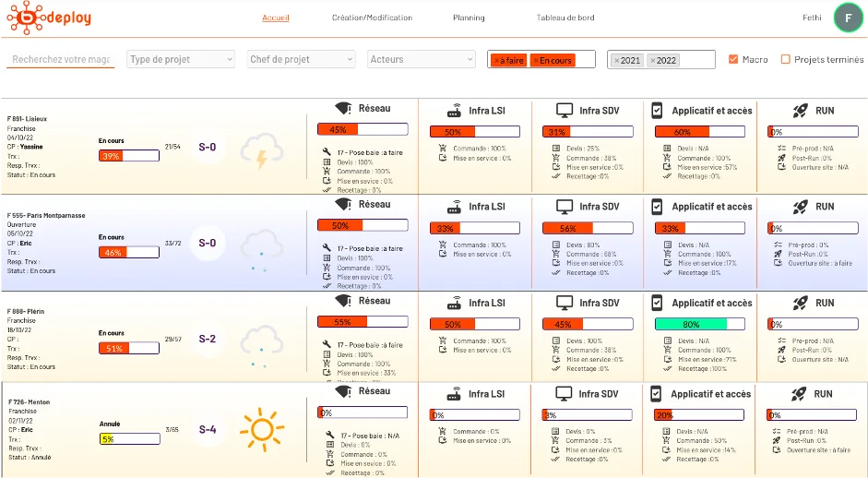Go to the Accueil tab
Viewport: 868px width, 478px height.
(276, 18)
